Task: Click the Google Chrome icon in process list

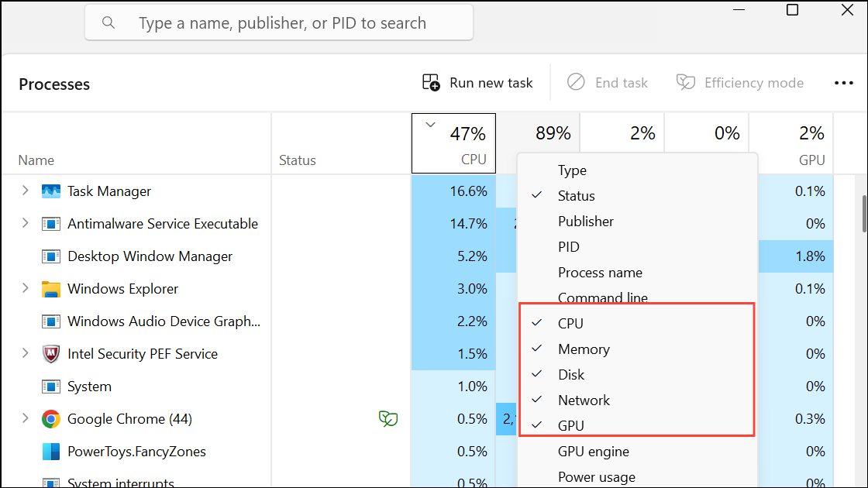Action: coord(50,419)
